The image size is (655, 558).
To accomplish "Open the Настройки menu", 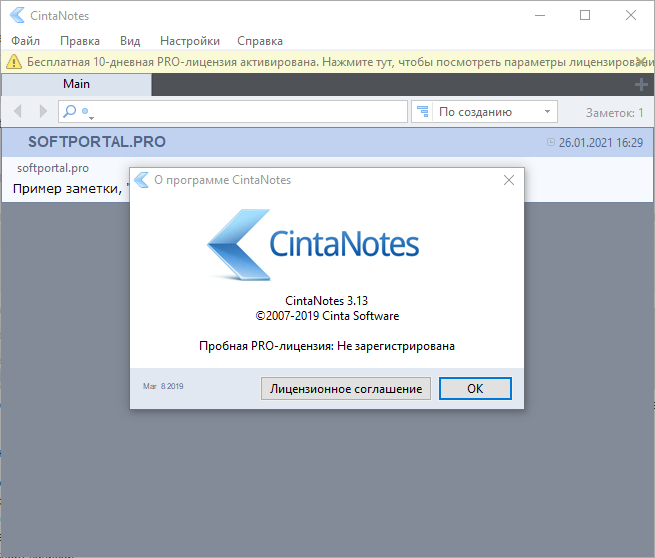I will (x=190, y=41).
